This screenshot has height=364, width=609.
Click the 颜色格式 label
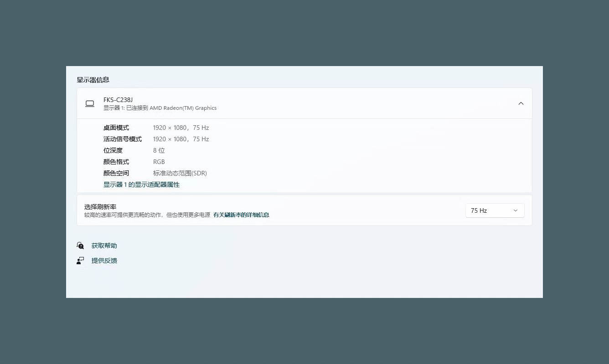[116, 162]
